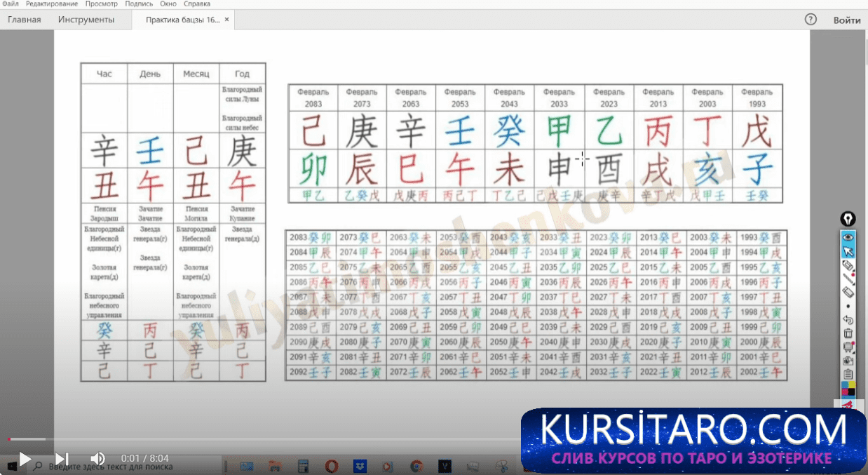868x475 pixels.
Task: Switch to the Главная tab
Action: pyautogui.click(x=24, y=20)
